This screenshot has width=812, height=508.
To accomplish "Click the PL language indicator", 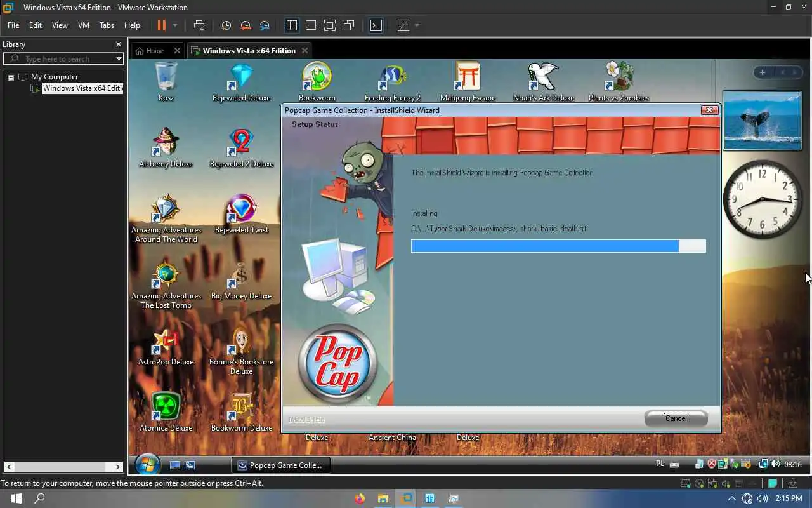I will pyautogui.click(x=660, y=464).
